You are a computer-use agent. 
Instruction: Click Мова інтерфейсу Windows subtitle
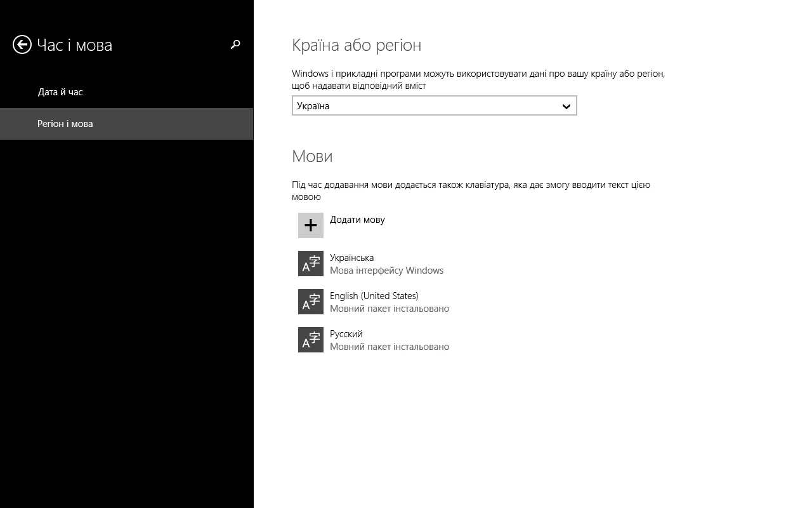[386, 271]
